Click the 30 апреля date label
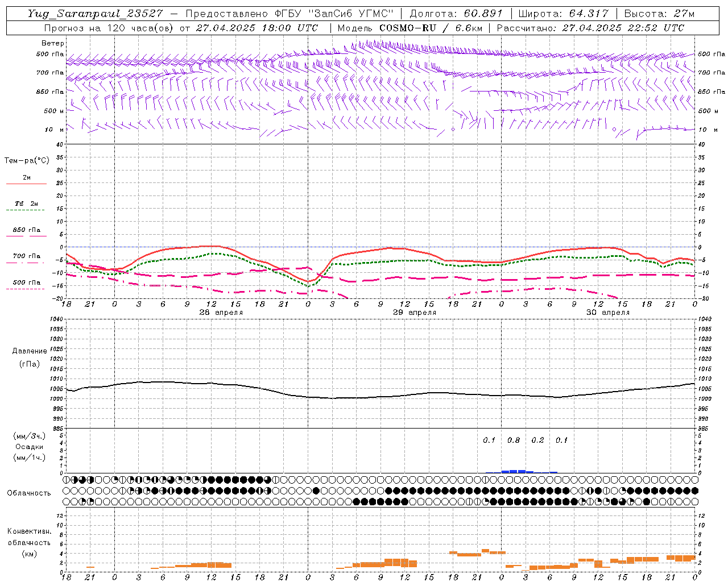Screen dimensions: 728x582 [608, 313]
